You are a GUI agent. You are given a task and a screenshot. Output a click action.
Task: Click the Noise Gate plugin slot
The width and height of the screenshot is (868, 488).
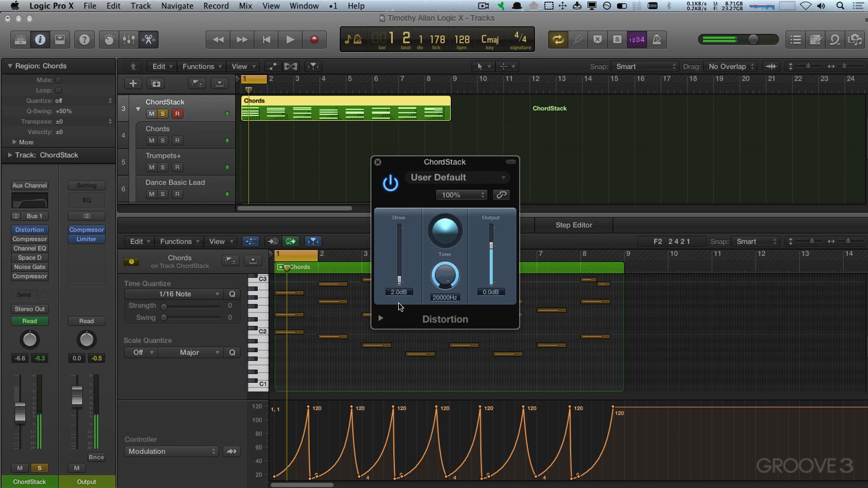[30, 267]
